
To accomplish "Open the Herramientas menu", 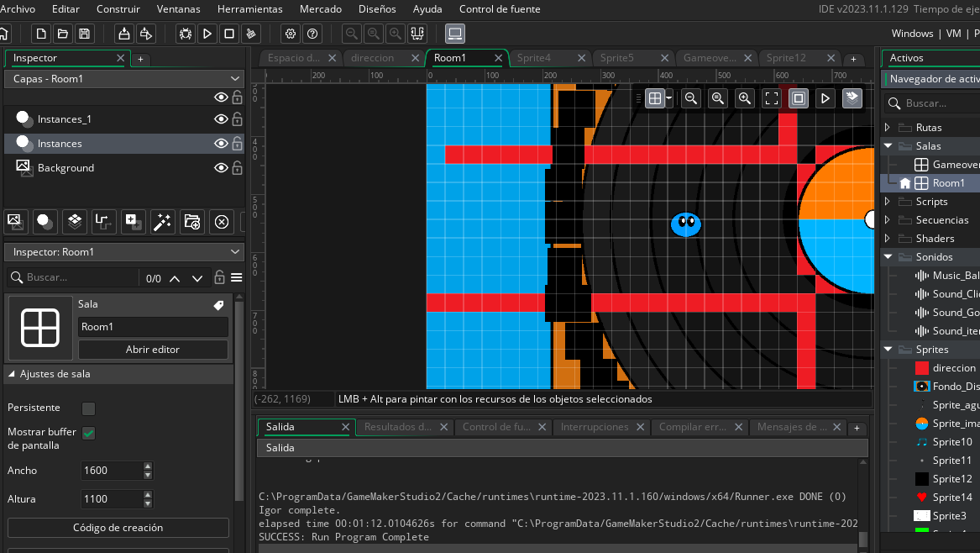I will 249,9.
